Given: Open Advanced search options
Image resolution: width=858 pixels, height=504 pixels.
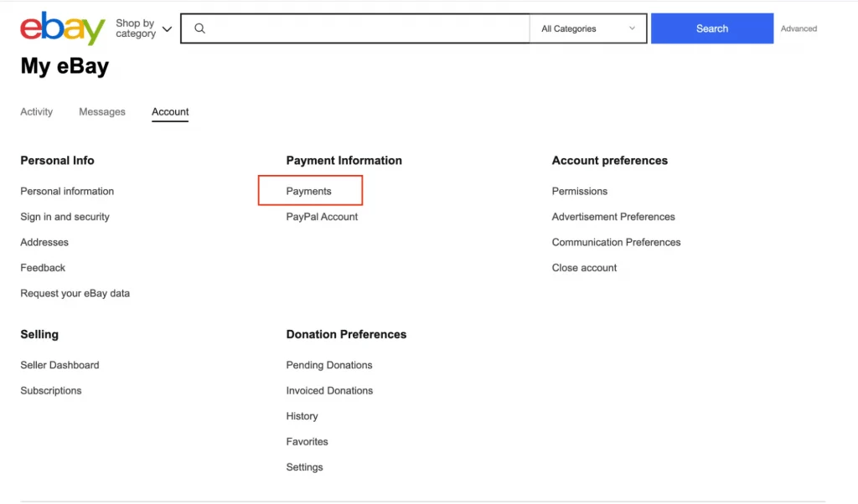Looking at the screenshot, I should [x=798, y=28].
